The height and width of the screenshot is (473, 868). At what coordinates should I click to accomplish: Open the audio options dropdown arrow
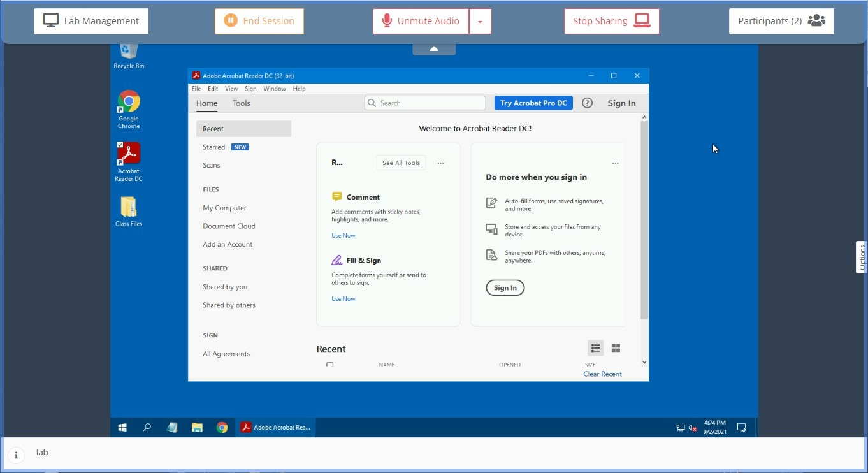point(481,21)
